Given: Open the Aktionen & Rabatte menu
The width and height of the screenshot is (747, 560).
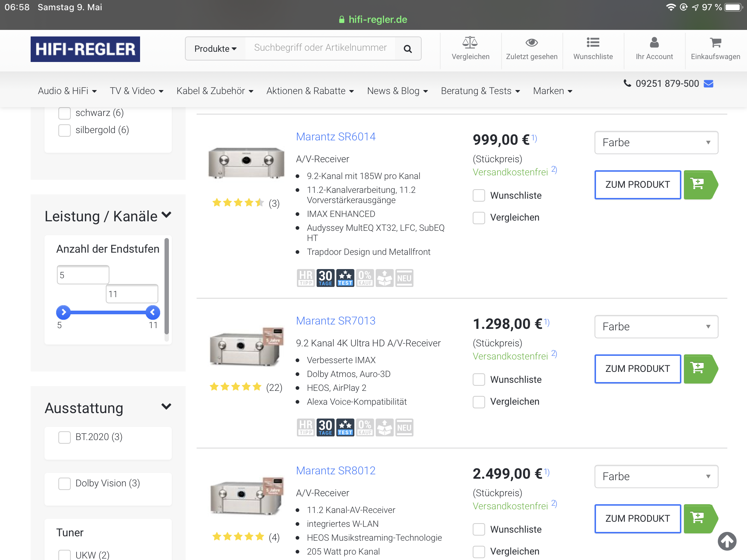Looking at the screenshot, I should [310, 91].
